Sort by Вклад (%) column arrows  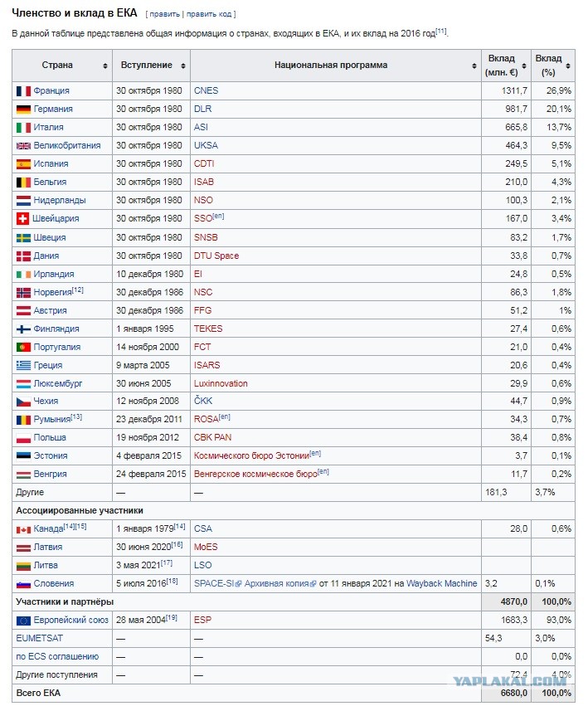pyautogui.click(x=568, y=66)
